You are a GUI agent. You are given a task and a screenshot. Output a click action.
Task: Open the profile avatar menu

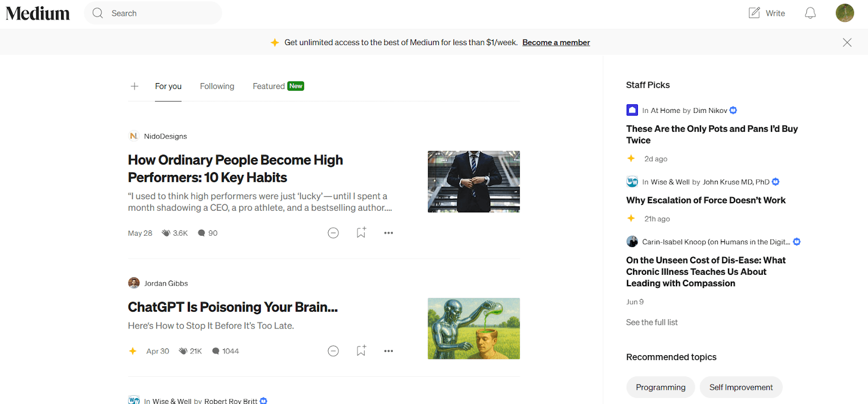[845, 13]
